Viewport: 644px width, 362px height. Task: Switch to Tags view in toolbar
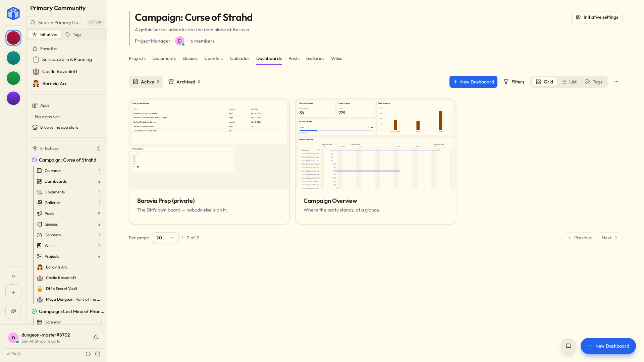click(x=594, y=82)
